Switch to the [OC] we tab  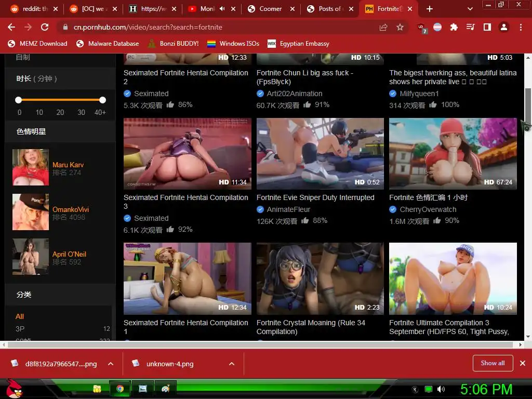coord(92,9)
